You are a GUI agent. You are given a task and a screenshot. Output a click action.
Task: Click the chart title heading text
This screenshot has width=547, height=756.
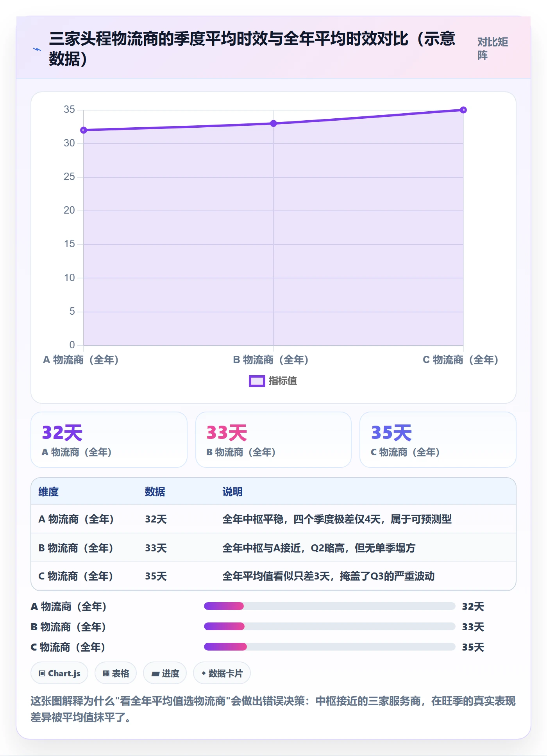pyautogui.click(x=252, y=48)
